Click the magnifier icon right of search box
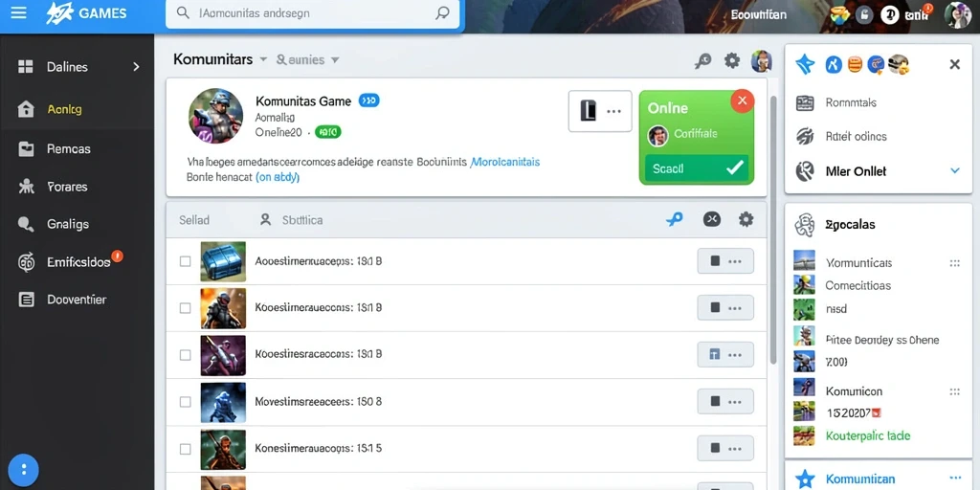Screen dimensions: 980x490 pyautogui.click(x=442, y=13)
